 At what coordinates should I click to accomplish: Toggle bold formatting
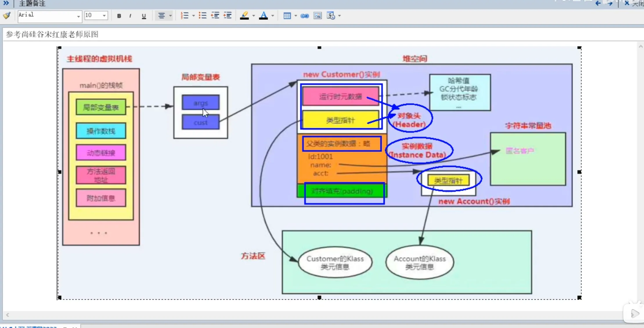pos(119,16)
